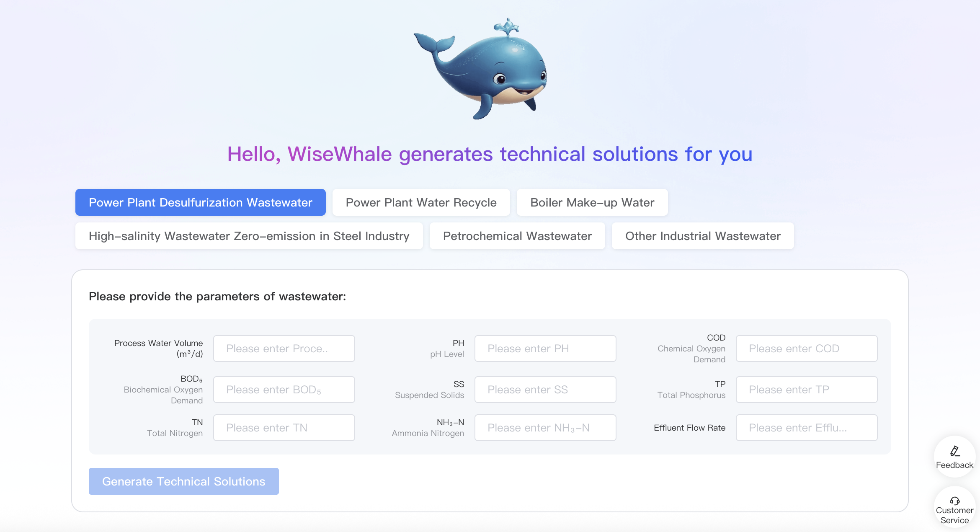
Task: Click the NH₃-N Ammonia Nitrogen field
Action: pos(545,428)
